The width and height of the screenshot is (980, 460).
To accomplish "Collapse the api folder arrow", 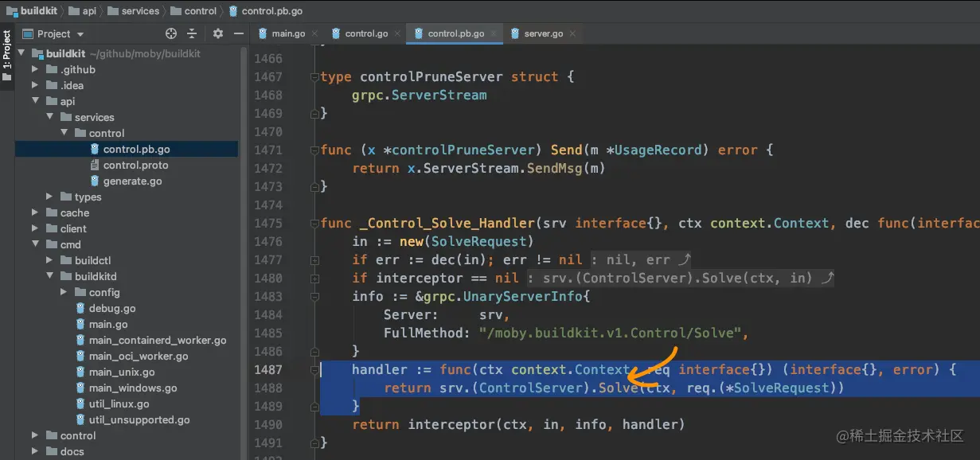I will pos(35,102).
